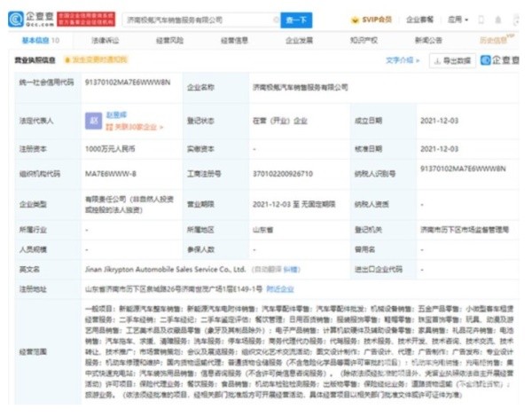532x417 pixels.
Task: Open the 附近企业 link
Action: pyautogui.click(x=280, y=289)
